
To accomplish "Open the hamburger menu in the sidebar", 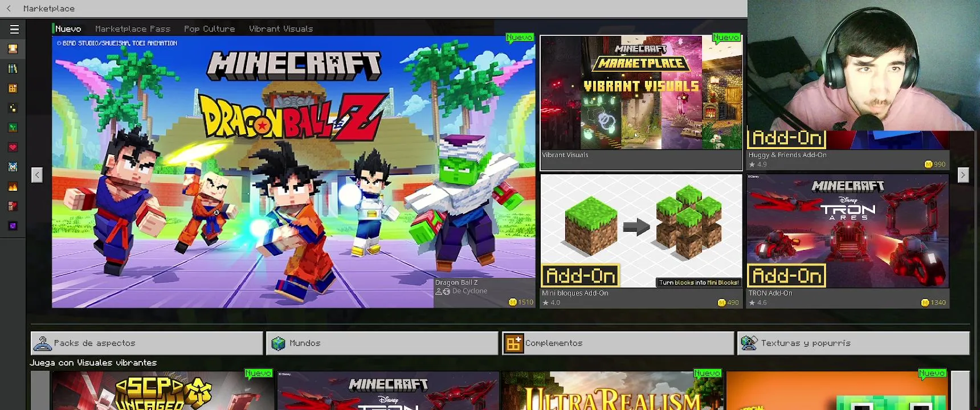I will (14, 29).
